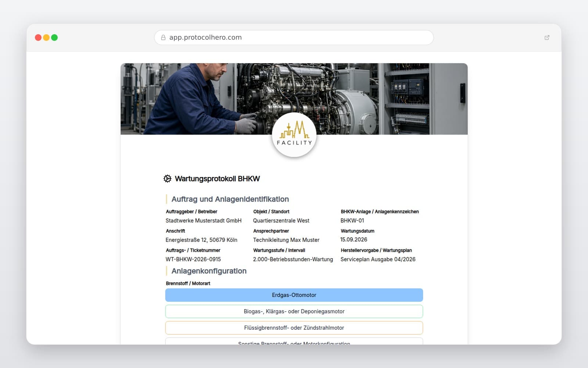
Task: Click the Quartierszentrale West value
Action: coord(281,221)
